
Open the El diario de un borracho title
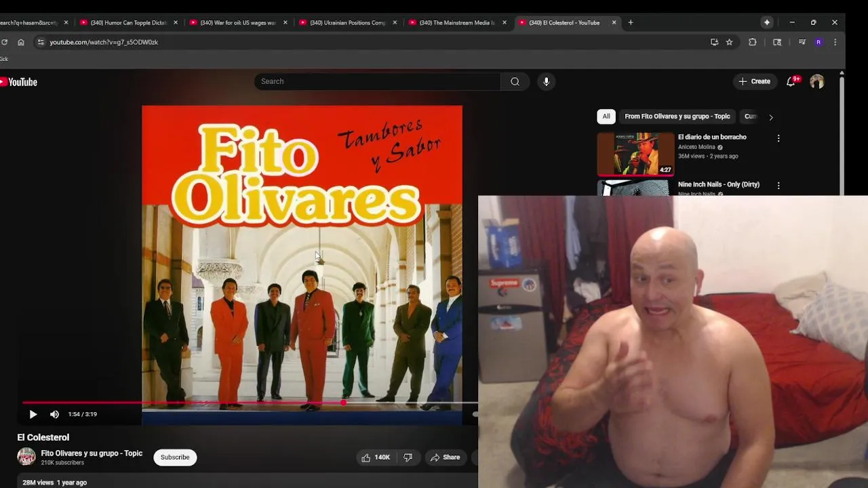coord(712,137)
